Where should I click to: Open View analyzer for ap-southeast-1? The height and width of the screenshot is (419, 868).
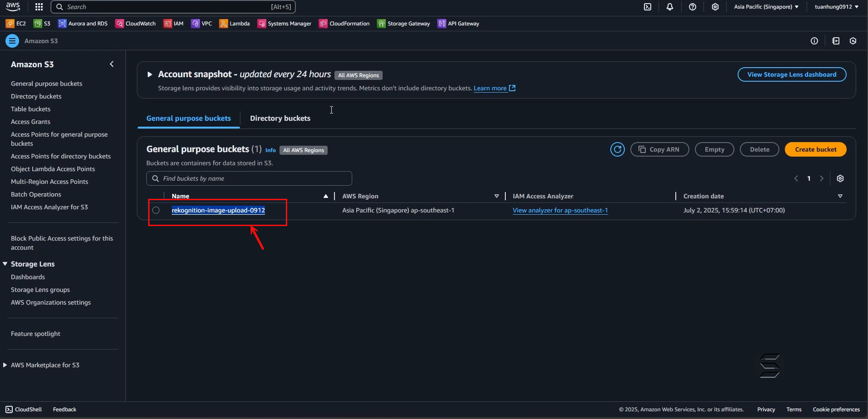point(560,210)
